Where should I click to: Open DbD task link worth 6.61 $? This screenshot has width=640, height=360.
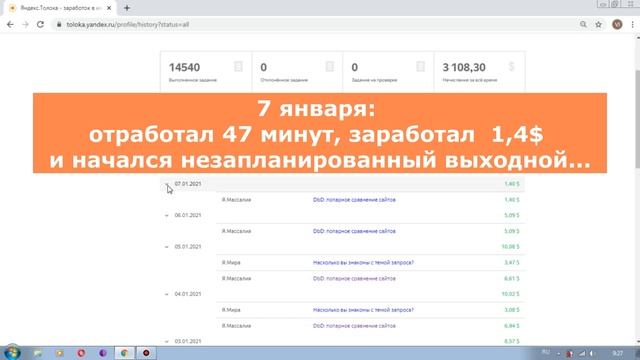pos(354,278)
